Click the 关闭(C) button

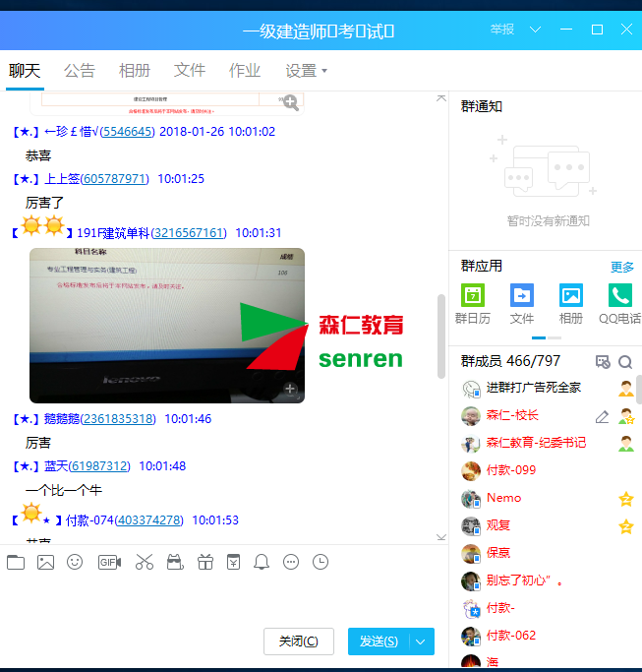click(x=299, y=641)
